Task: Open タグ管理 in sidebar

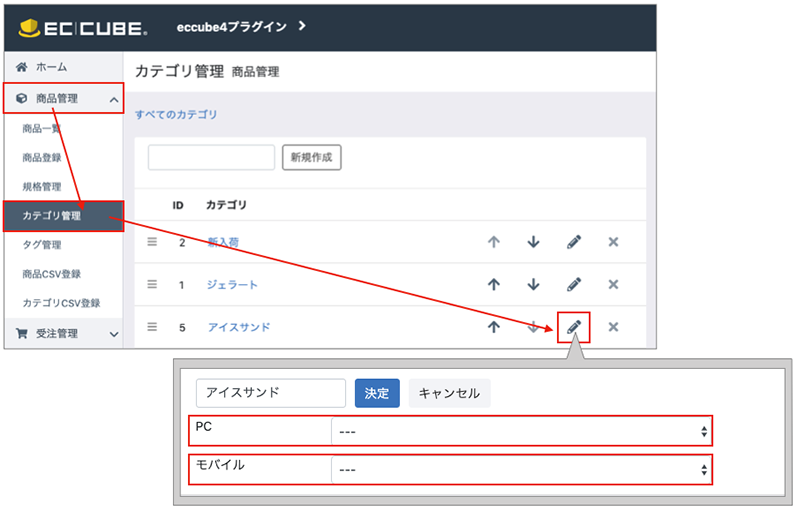Action: [41, 245]
